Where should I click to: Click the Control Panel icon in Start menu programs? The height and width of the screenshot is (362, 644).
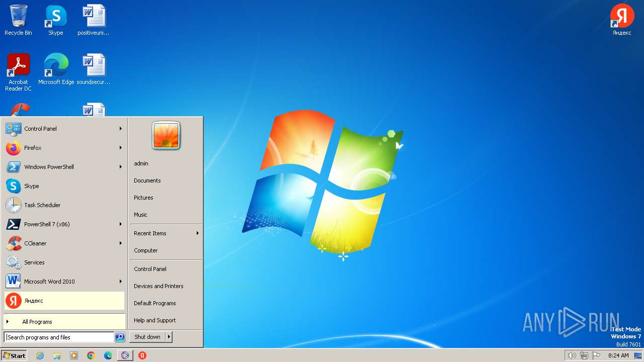(13, 129)
